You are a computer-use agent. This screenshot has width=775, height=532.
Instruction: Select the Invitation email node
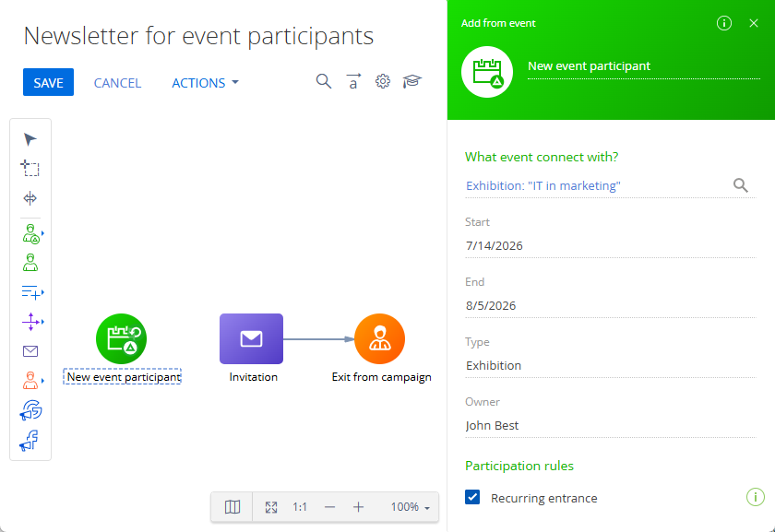coord(251,339)
